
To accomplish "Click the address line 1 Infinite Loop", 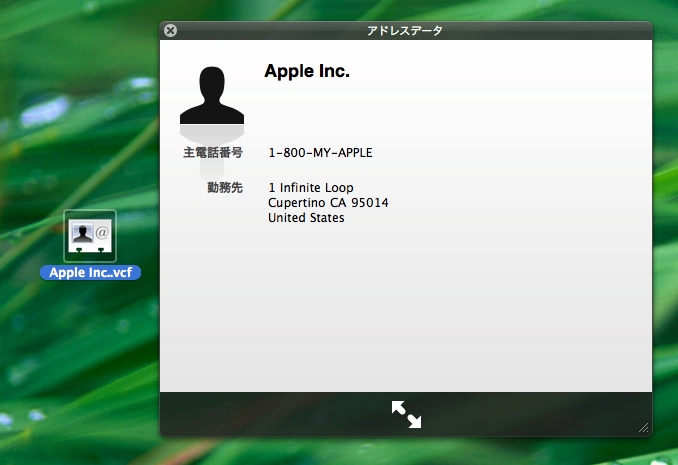I will click(x=311, y=188).
